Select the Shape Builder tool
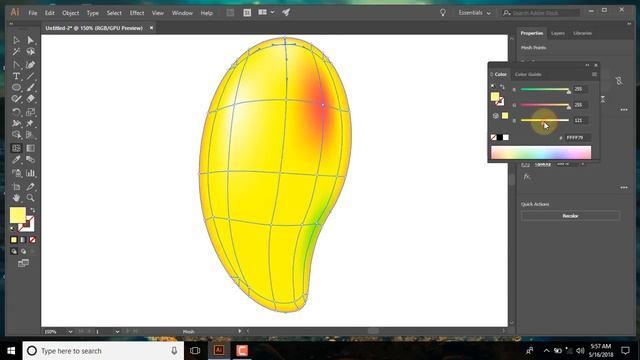The width and height of the screenshot is (640, 360). (16, 135)
